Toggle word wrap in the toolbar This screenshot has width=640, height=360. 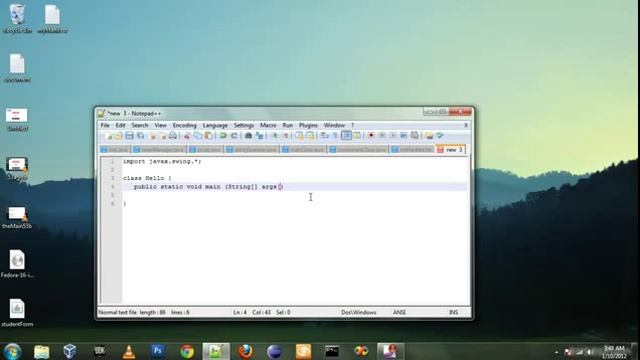click(324, 136)
